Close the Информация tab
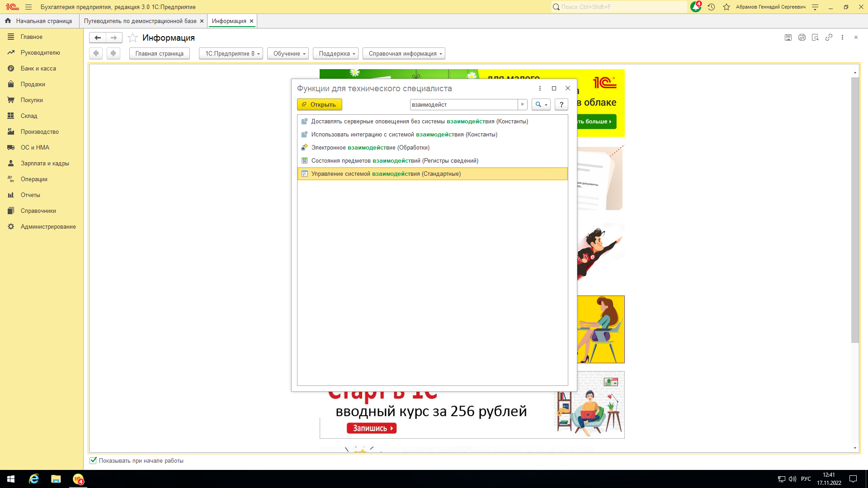The width and height of the screenshot is (868, 488). pyautogui.click(x=252, y=21)
